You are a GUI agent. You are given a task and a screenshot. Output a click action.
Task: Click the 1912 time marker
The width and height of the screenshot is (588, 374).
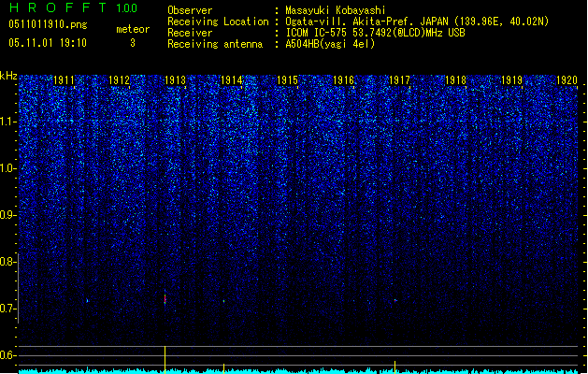119,80
